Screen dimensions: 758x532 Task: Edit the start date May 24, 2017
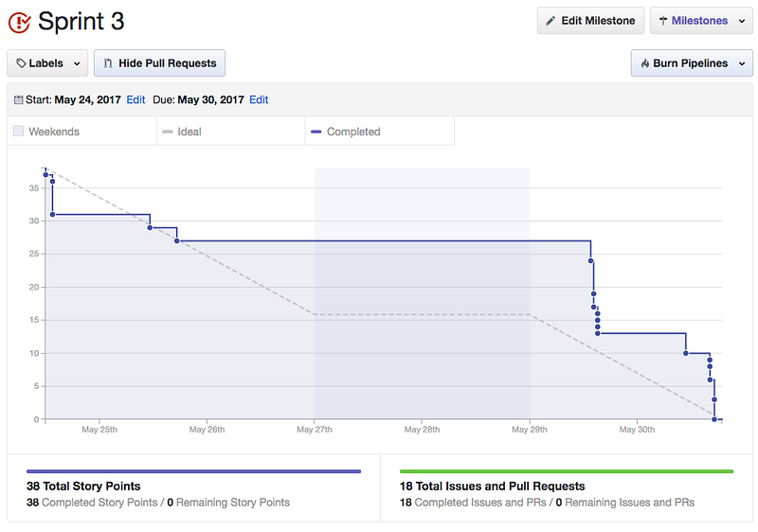click(x=135, y=99)
